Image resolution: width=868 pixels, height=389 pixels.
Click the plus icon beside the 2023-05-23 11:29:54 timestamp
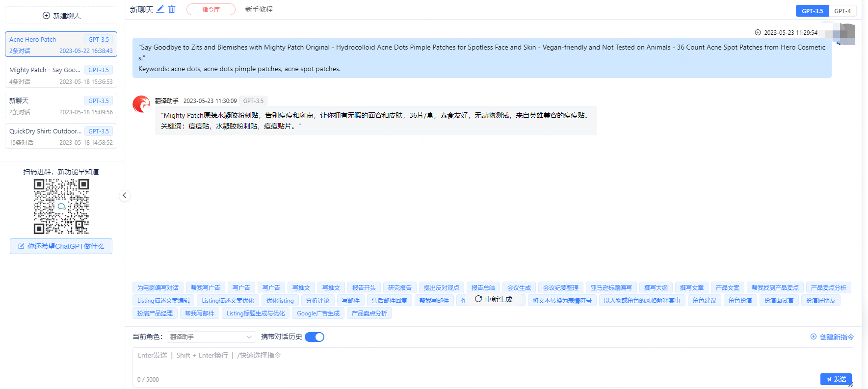coord(758,32)
